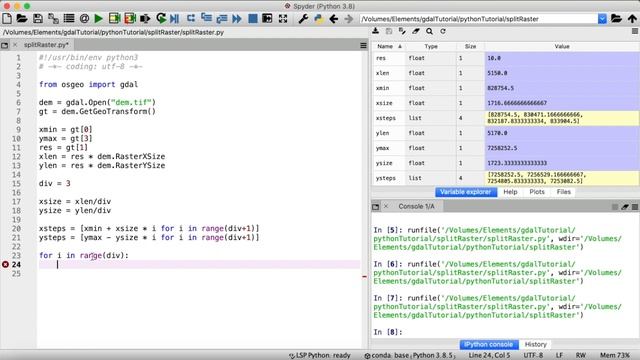Save the current file
The width and height of the screenshot is (640, 360).
pyautogui.click(x=38, y=18)
